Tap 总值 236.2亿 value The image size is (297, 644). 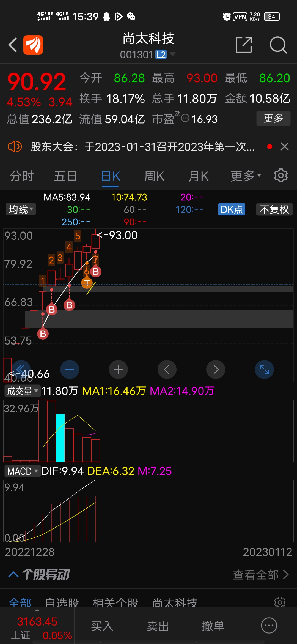click(x=52, y=119)
